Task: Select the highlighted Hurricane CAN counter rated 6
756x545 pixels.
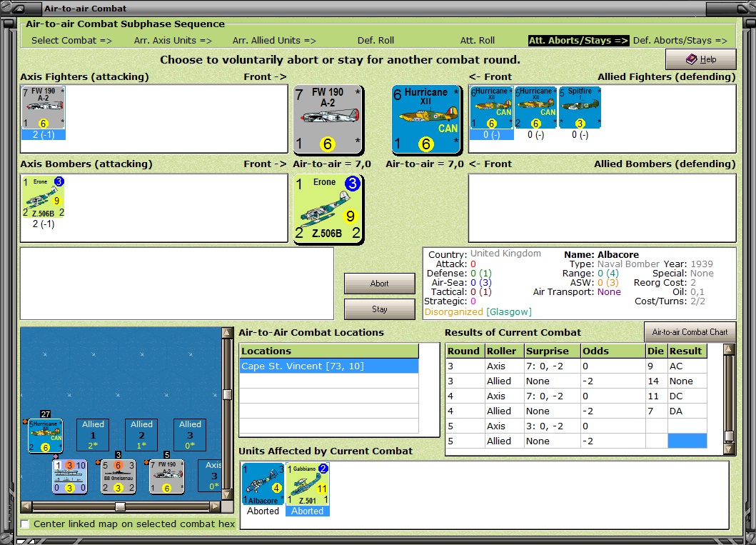Action: [x=491, y=108]
